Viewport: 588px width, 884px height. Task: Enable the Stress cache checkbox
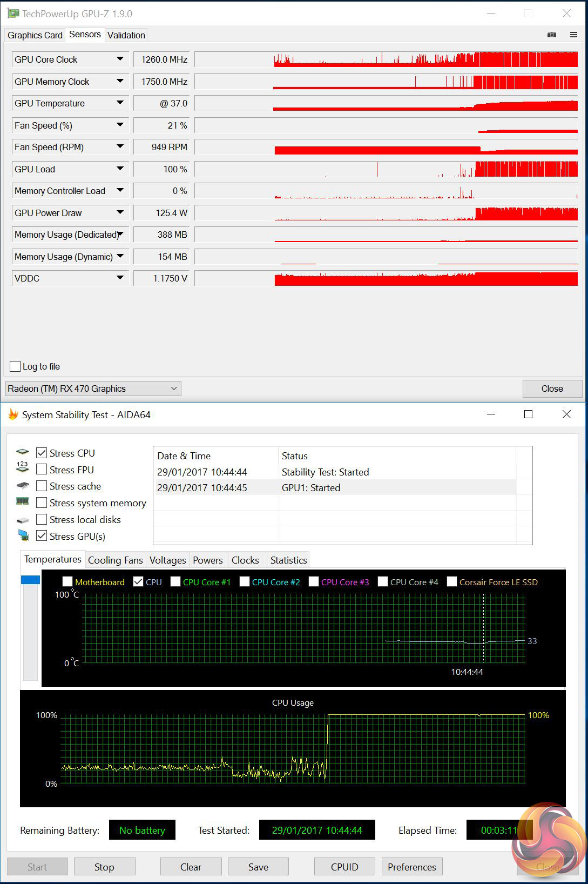(42, 486)
